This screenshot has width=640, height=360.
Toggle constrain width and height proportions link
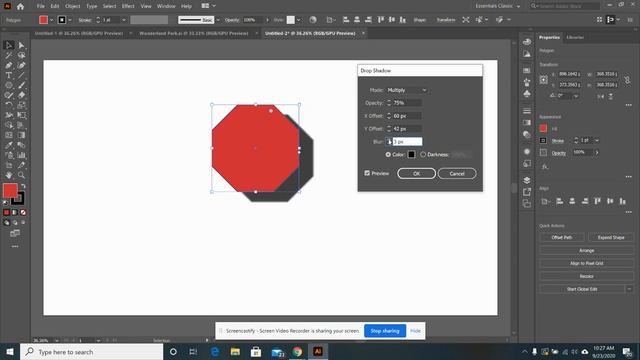(627, 79)
